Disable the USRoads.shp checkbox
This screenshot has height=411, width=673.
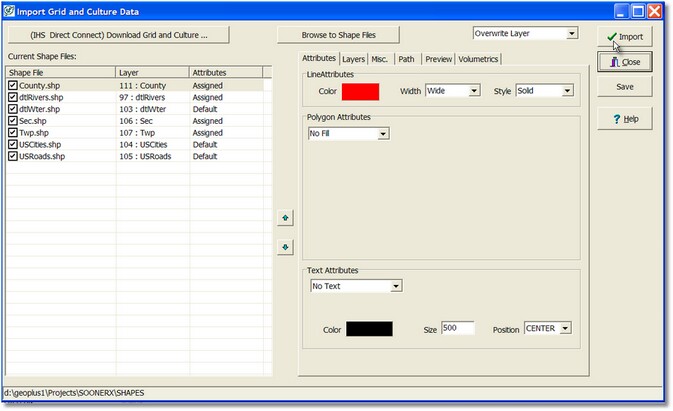[x=13, y=156]
